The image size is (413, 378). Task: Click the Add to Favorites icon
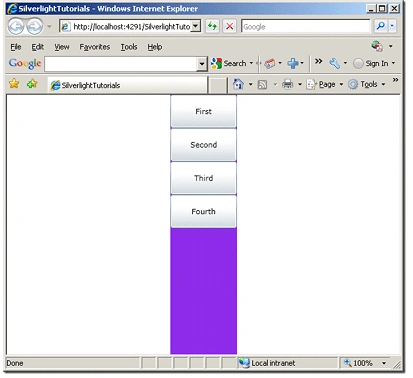[32, 84]
